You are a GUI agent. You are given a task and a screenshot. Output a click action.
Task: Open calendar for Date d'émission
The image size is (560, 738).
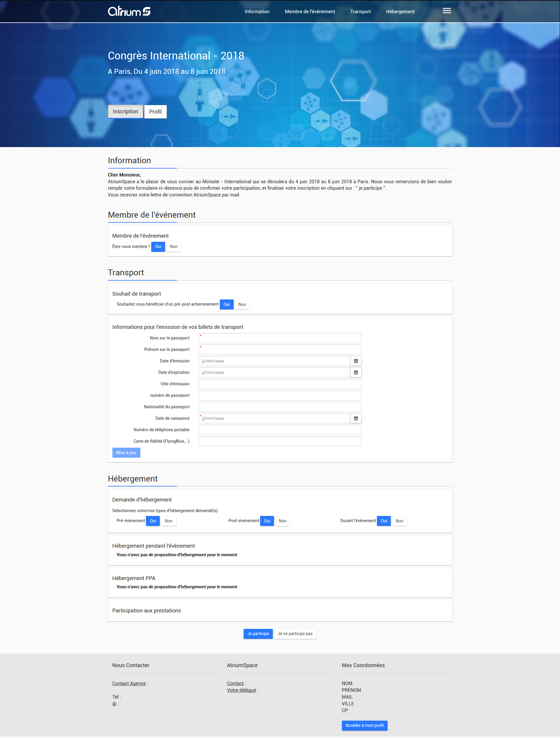[356, 361]
